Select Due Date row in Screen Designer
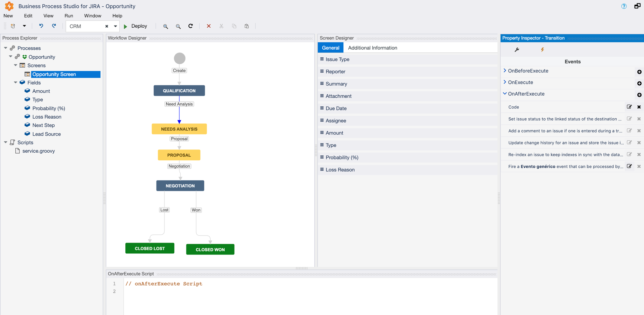Screen dimensions: 644x315 point(407,108)
